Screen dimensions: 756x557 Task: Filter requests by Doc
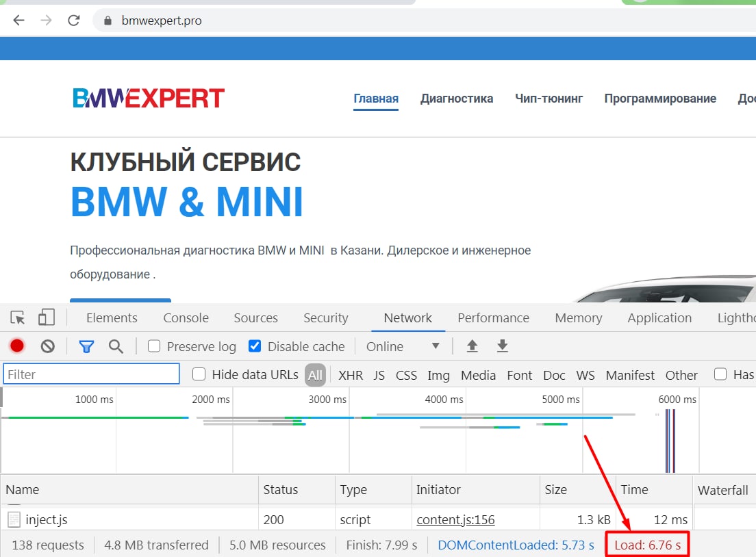pyautogui.click(x=554, y=376)
